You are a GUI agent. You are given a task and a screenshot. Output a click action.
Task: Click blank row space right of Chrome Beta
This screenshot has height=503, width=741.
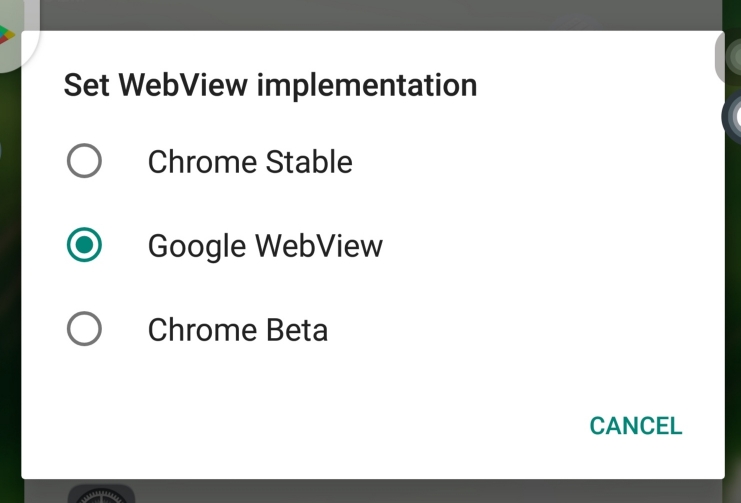click(x=520, y=329)
